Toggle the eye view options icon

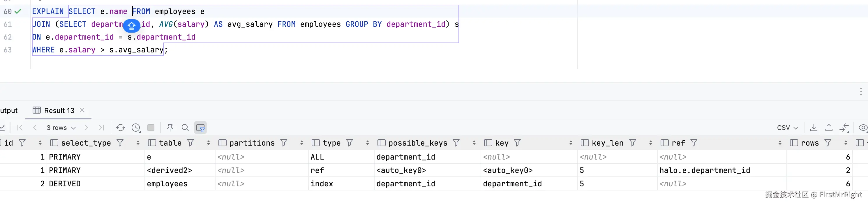pos(863,128)
